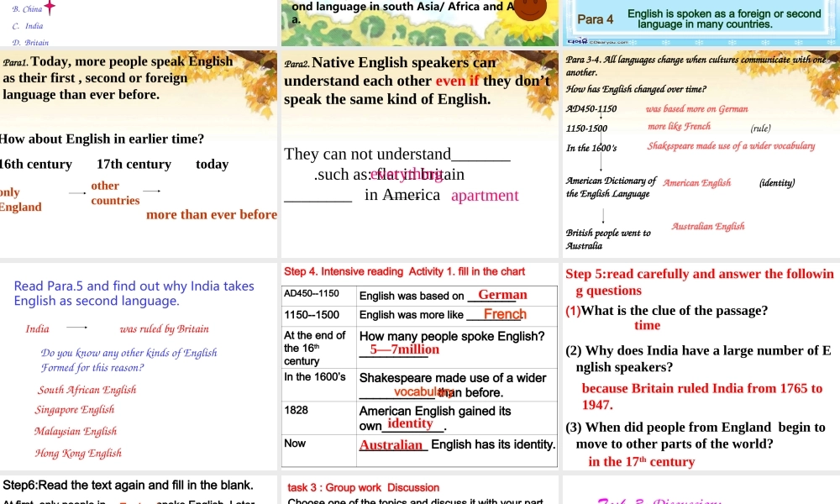Click 'Malaysian English' in the list
This screenshot has width=840, height=504.
76,431
